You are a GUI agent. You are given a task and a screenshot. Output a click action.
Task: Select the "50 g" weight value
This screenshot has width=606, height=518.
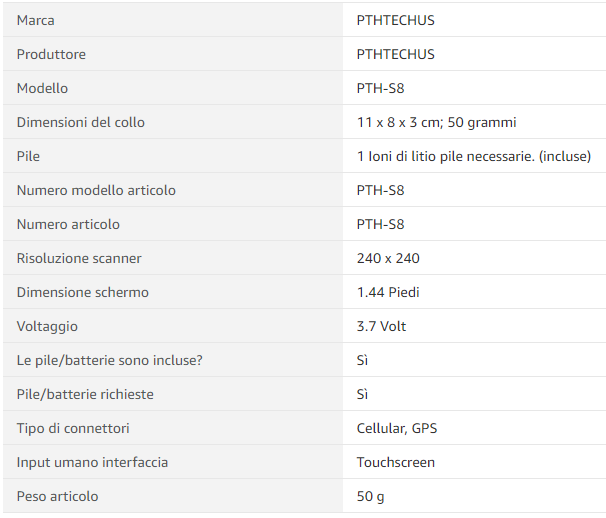[370, 496]
